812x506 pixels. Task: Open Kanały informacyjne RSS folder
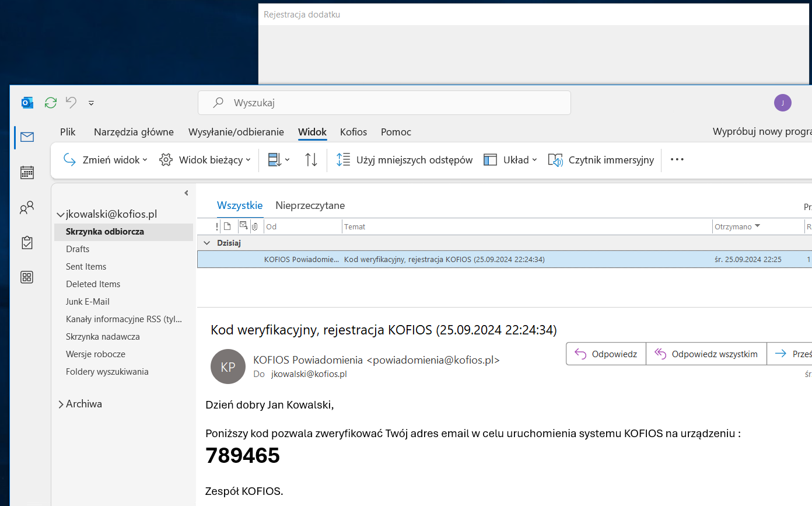[124, 319]
